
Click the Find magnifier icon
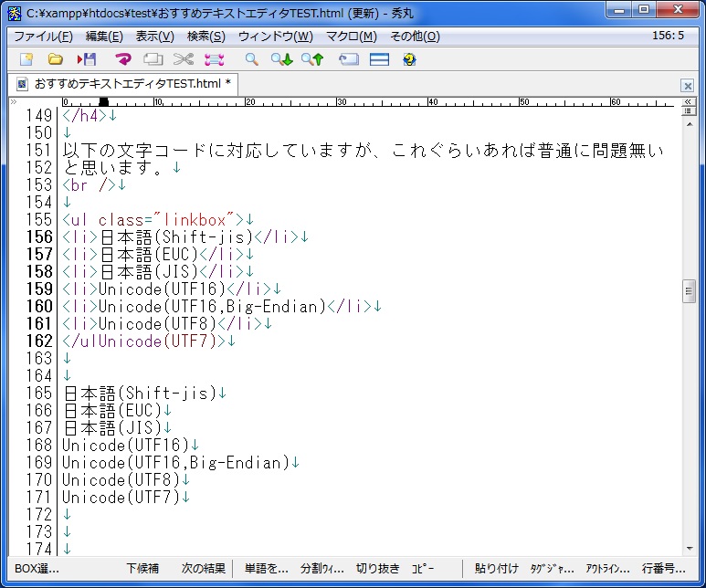252,59
